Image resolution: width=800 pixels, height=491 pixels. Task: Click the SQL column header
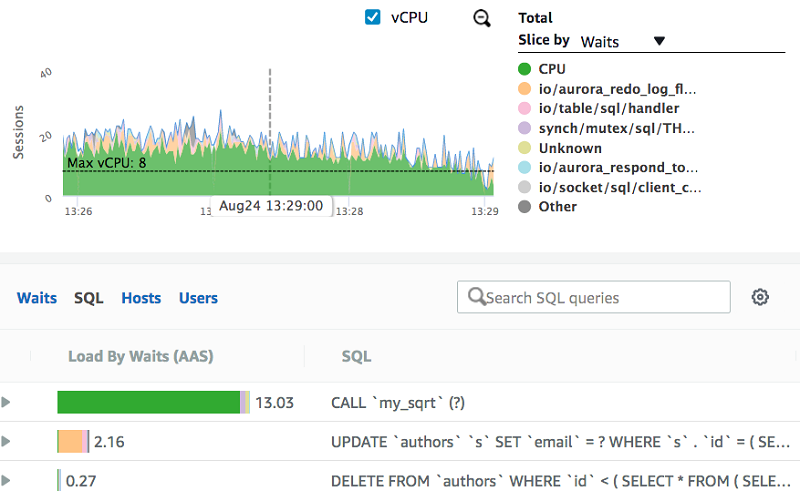pyautogui.click(x=356, y=356)
